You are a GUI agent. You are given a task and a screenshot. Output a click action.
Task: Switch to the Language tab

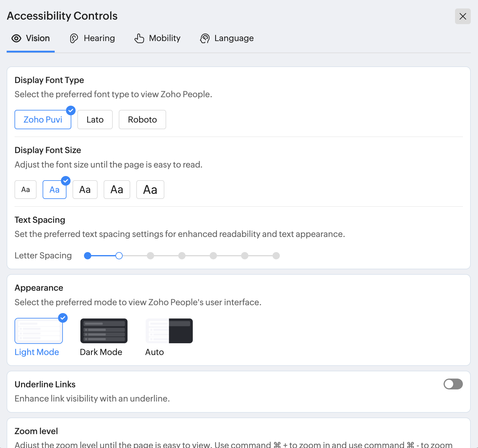(x=234, y=38)
